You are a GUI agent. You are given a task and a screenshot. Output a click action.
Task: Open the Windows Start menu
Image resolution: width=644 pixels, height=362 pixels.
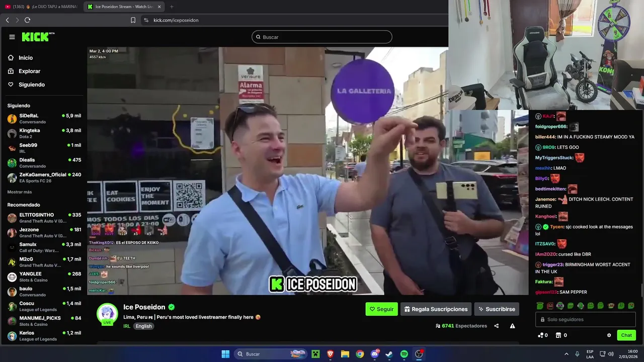(225, 354)
